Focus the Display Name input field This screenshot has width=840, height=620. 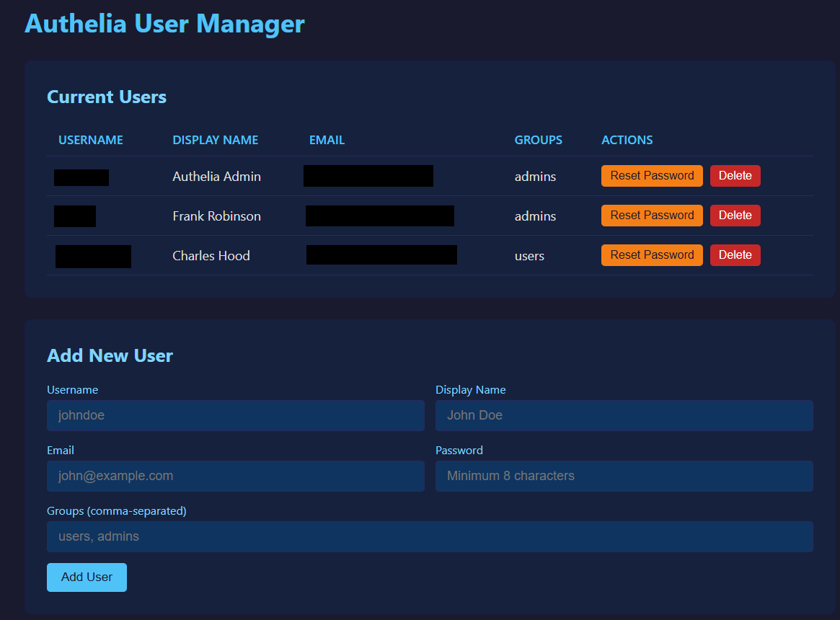point(624,415)
